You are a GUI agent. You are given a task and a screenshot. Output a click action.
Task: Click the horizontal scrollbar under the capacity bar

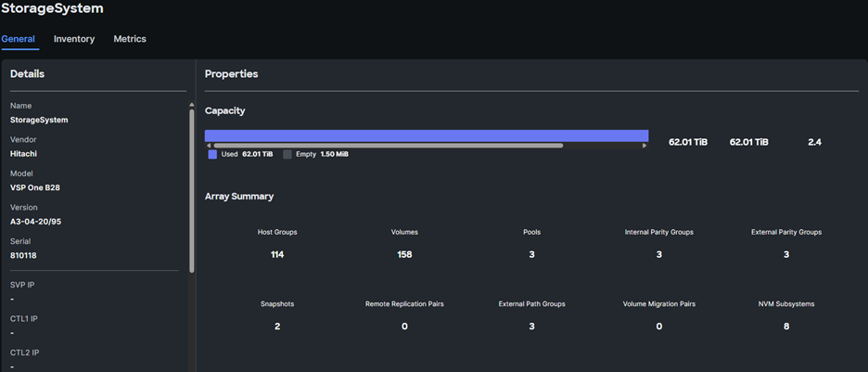pos(388,146)
